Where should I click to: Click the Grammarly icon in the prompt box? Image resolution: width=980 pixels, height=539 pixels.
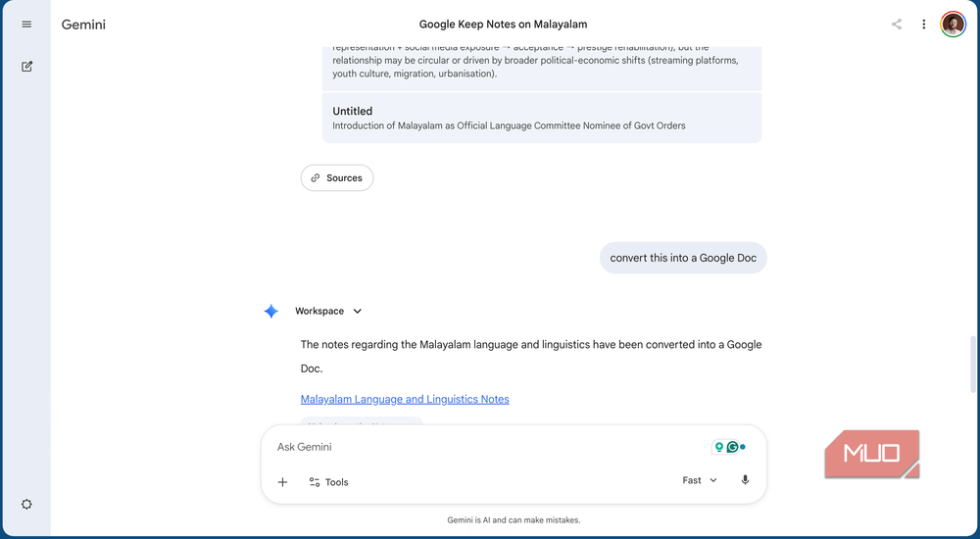(732, 447)
